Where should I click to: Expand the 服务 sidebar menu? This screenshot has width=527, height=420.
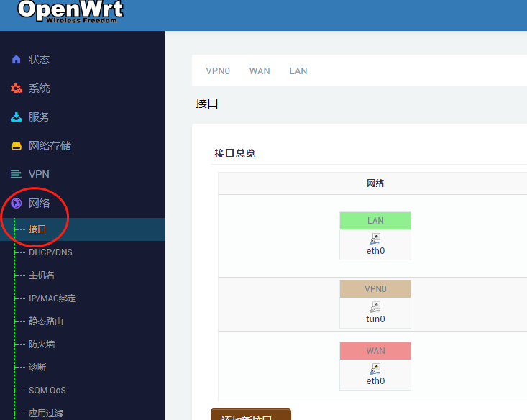pos(40,117)
